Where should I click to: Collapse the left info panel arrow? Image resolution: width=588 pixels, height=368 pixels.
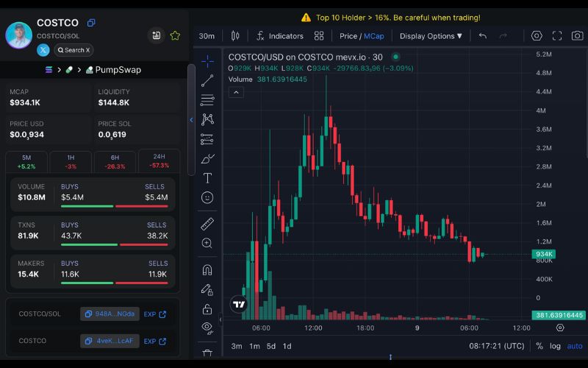(x=191, y=120)
